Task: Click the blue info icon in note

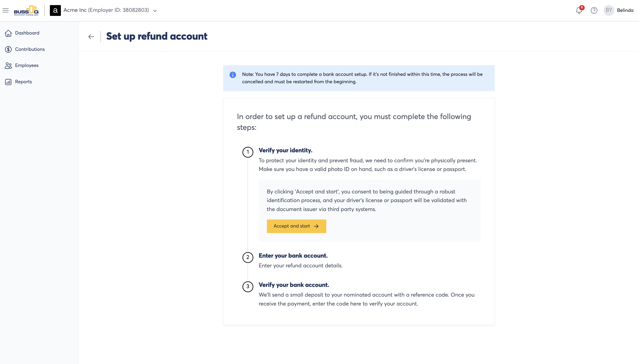Action: [233, 75]
